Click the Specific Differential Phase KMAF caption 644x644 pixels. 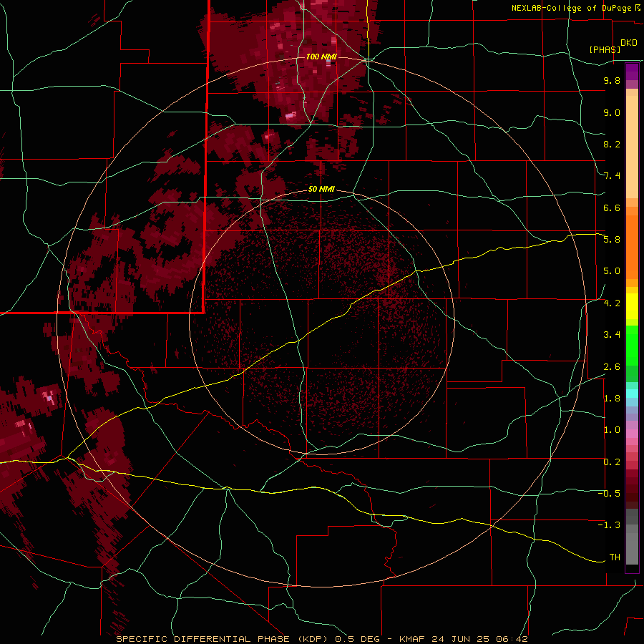321,639
